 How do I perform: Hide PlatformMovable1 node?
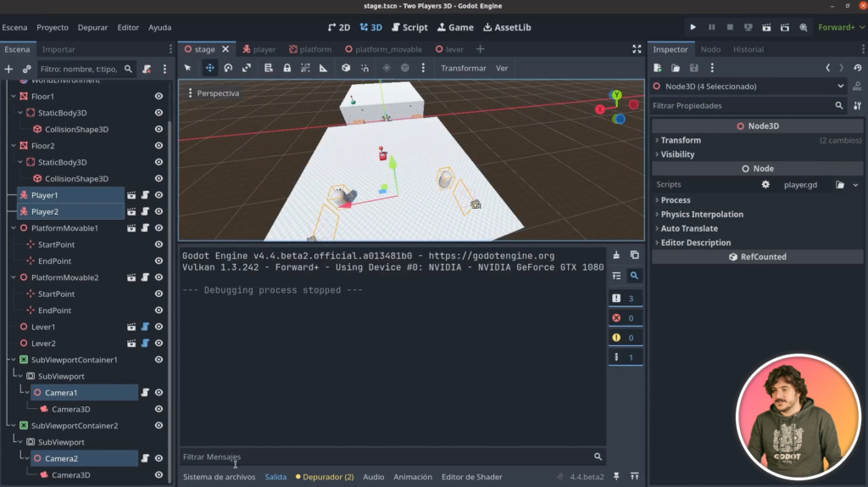[159, 227]
